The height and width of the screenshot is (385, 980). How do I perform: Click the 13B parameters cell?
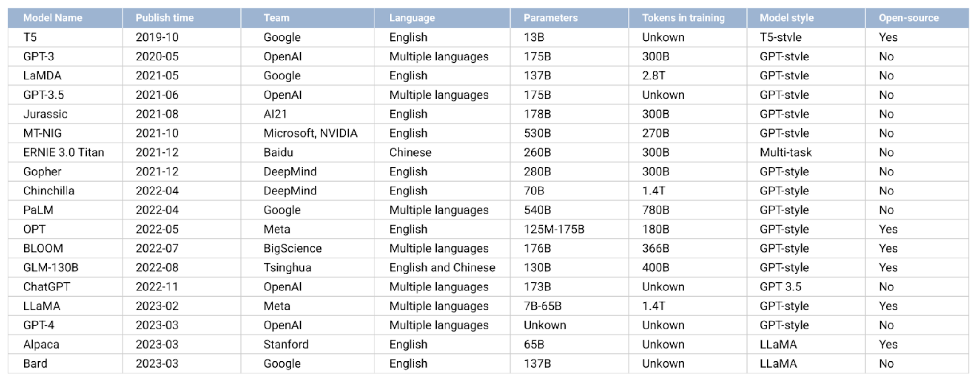569,37
